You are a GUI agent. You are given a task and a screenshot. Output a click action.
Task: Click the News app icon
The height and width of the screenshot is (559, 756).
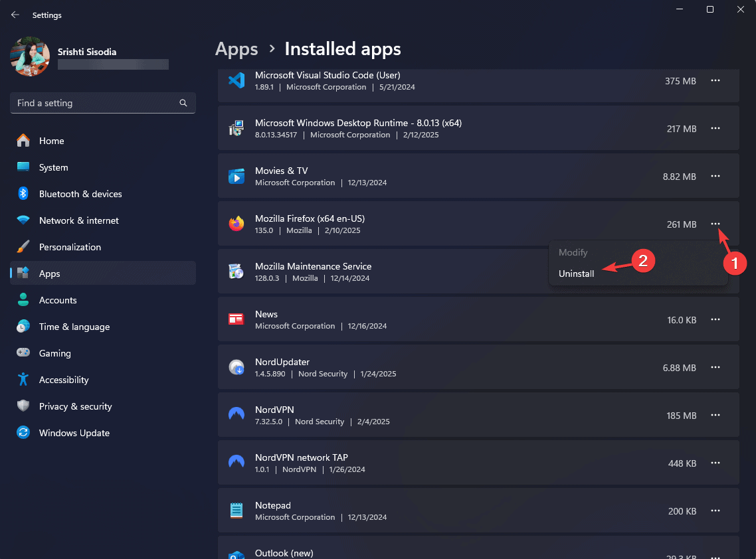pyautogui.click(x=236, y=319)
